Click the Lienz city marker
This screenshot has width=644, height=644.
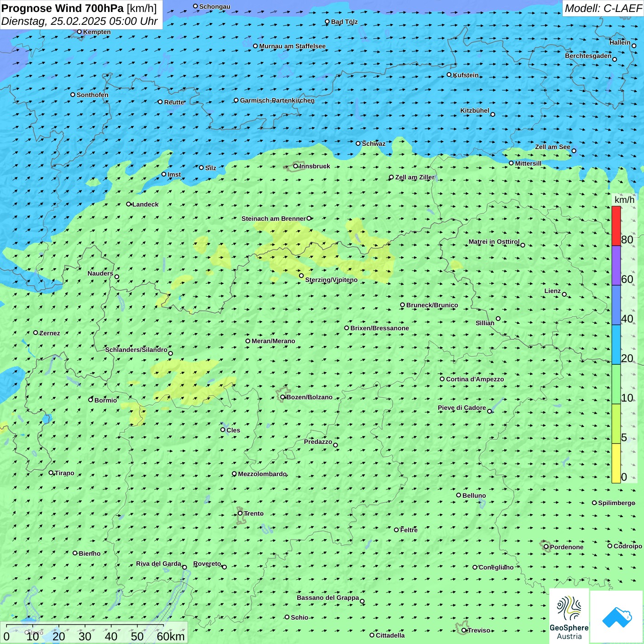point(564,294)
